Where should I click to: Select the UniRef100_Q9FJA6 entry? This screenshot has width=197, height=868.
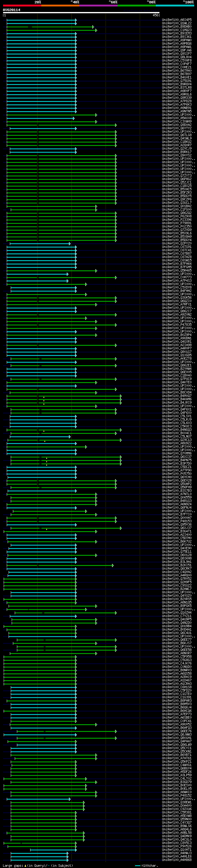177,50
